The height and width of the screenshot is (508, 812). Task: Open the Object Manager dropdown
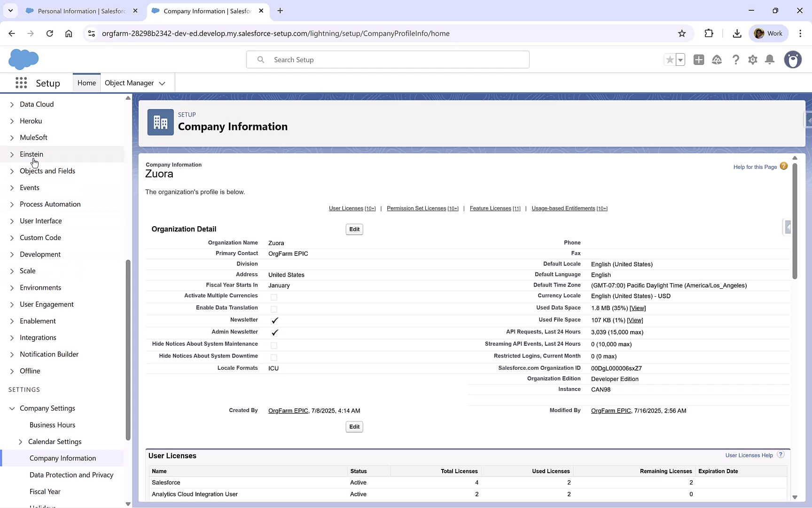tap(162, 83)
